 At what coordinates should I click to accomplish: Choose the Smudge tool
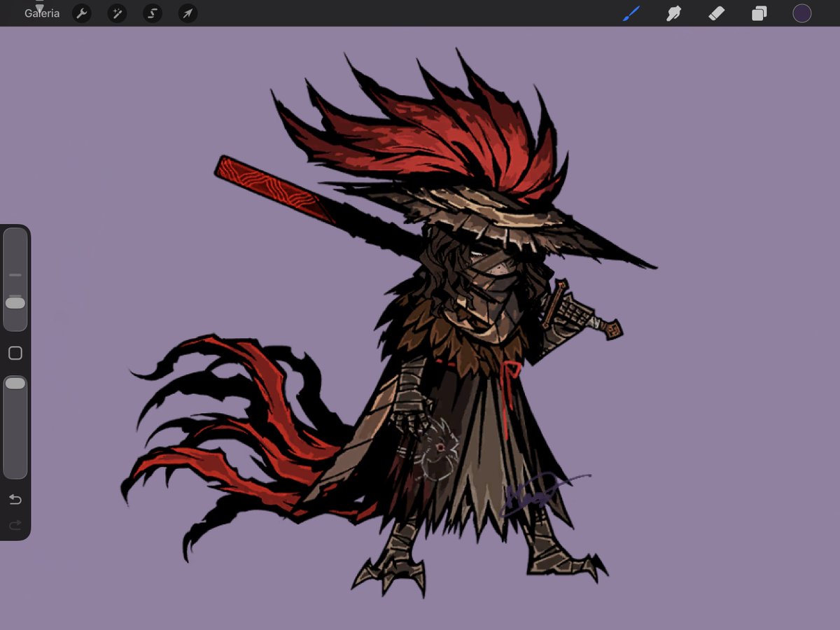click(x=673, y=13)
